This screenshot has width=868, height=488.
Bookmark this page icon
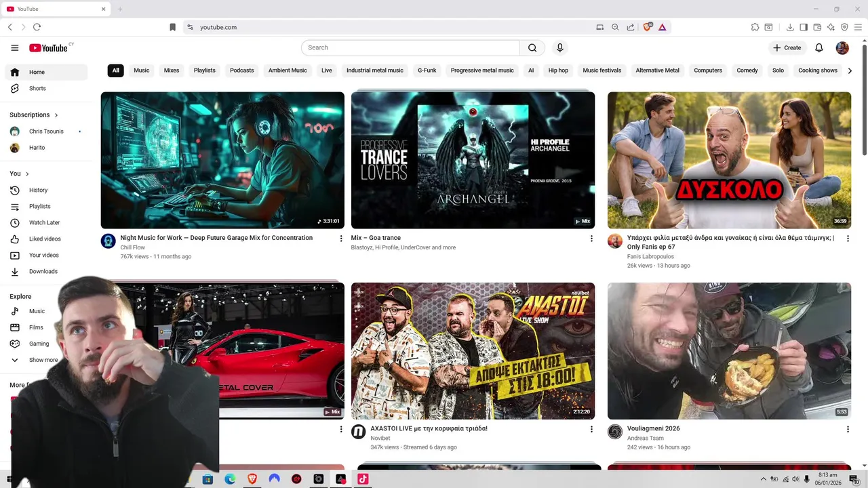(x=172, y=27)
